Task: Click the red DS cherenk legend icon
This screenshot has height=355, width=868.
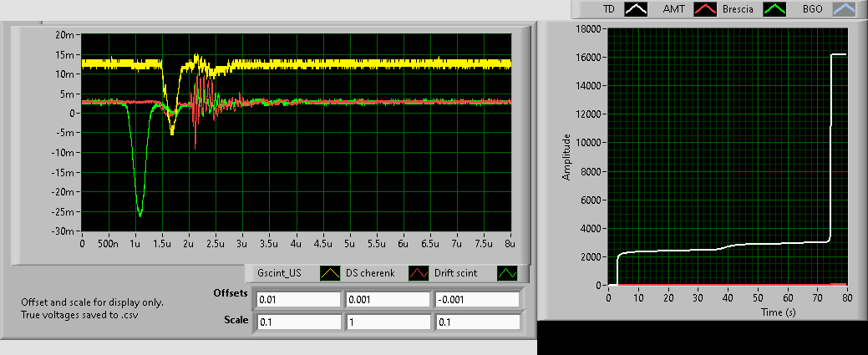Action: click(x=418, y=273)
